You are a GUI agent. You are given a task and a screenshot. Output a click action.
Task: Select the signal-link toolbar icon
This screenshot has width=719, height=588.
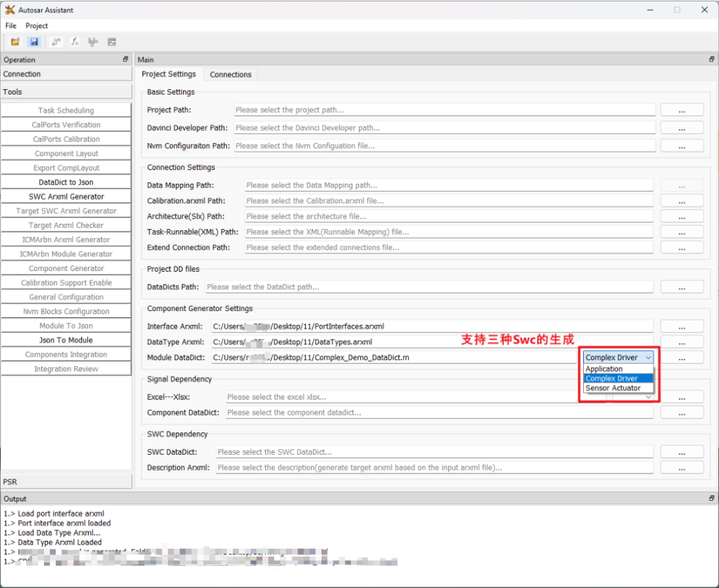56,41
